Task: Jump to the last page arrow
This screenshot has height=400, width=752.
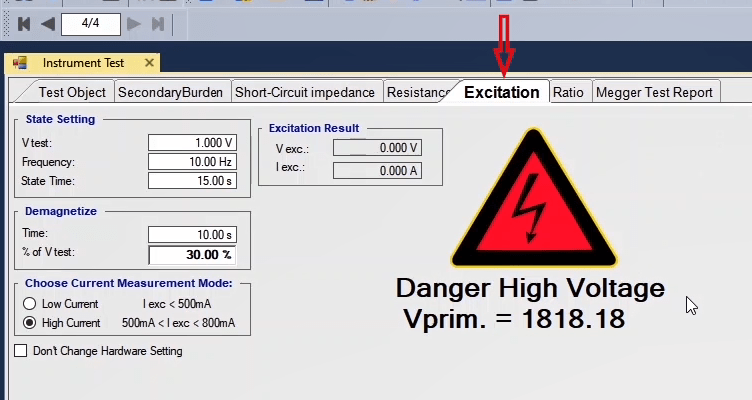Action: 157,23
